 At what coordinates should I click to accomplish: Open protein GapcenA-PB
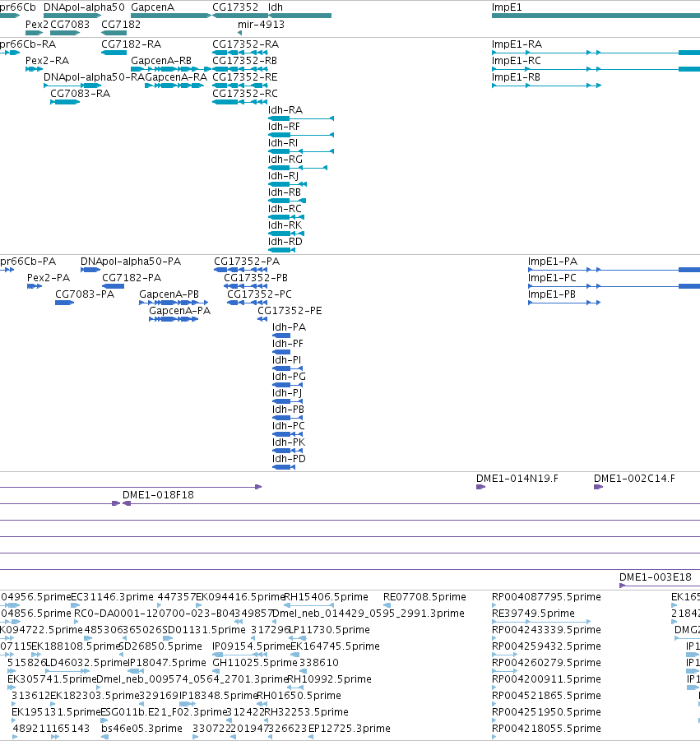pyautogui.click(x=169, y=294)
